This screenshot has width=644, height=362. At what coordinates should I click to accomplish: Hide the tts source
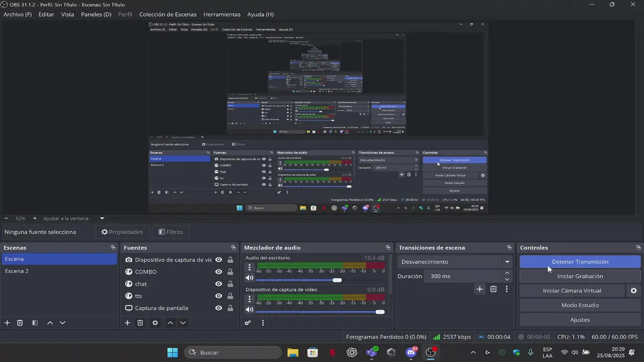click(x=219, y=296)
